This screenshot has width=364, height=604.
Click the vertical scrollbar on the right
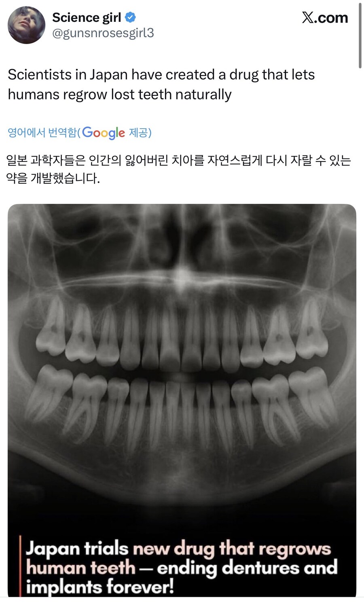(360, 36)
